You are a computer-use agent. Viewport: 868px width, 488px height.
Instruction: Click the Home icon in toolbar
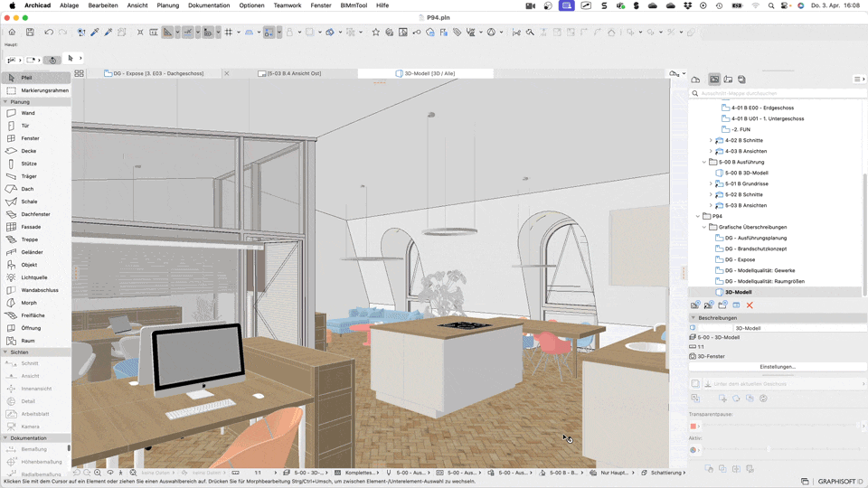coord(12,33)
